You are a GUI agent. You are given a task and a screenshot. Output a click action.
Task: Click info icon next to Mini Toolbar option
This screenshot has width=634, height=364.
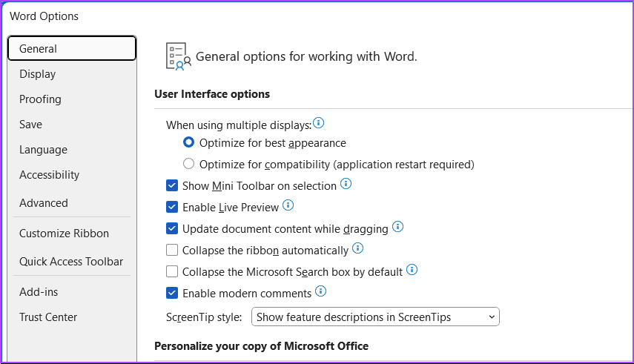tap(346, 184)
